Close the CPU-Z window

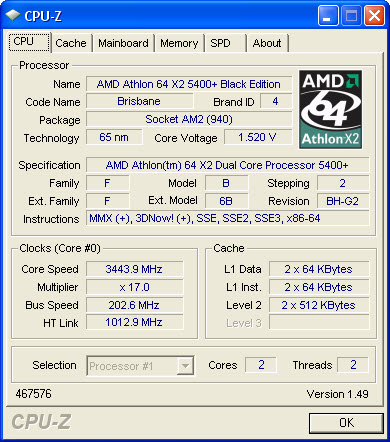[x=374, y=15]
